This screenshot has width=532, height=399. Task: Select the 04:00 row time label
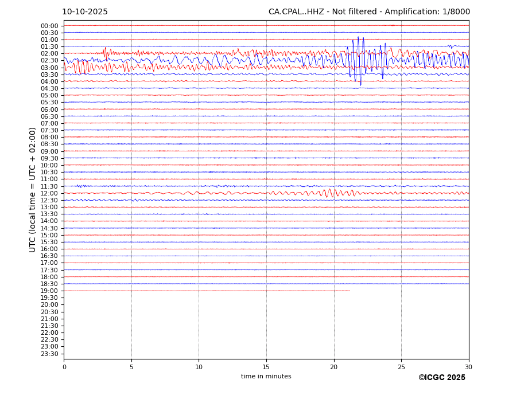click(x=49, y=81)
